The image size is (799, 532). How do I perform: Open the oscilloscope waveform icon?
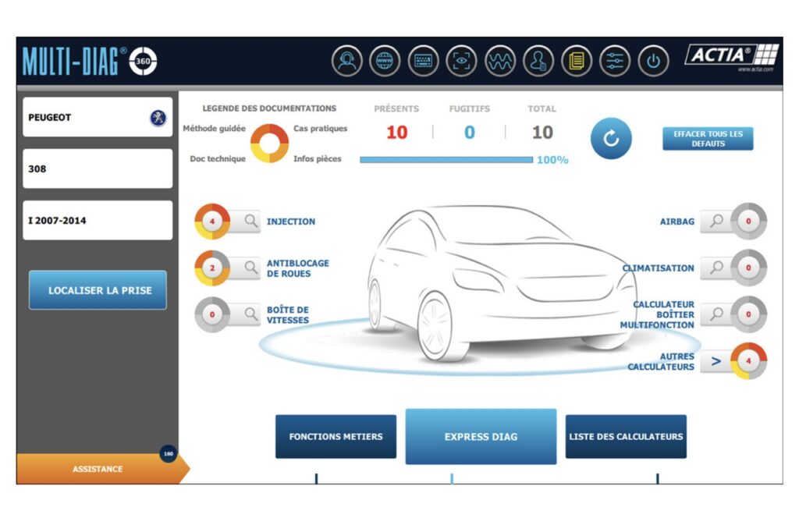[x=500, y=61]
